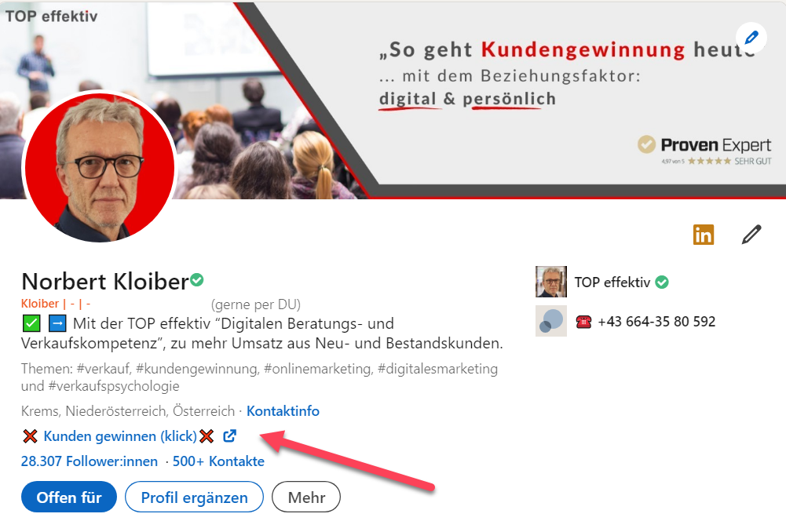Click the Profil ergänzen button
The width and height of the screenshot is (786, 532).
pyautogui.click(x=195, y=497)
